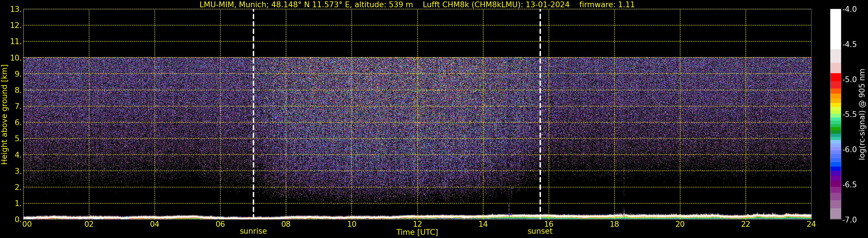Select the 'Height above ground [km]' axis label
This screenshot has height=238, width=868.
click(4, 115)
